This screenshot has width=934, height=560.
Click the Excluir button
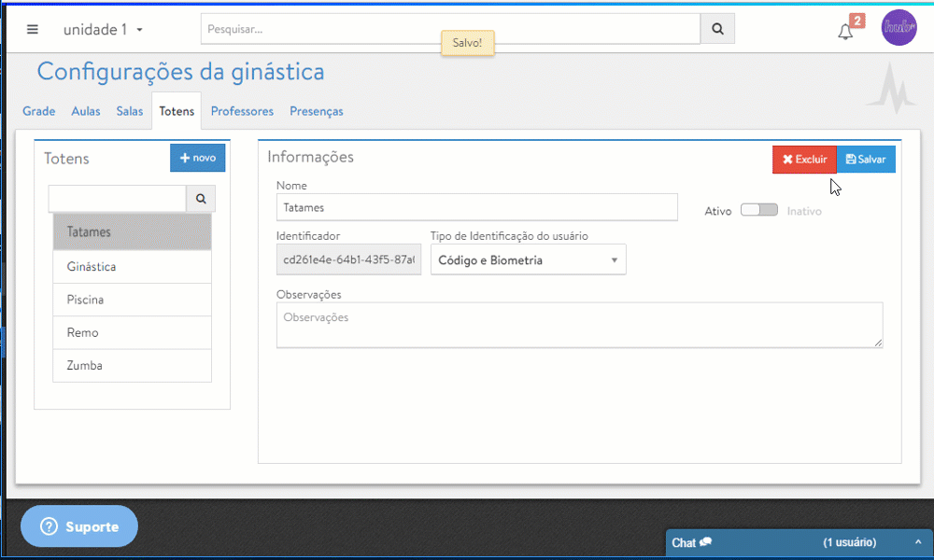click(804, 160)
